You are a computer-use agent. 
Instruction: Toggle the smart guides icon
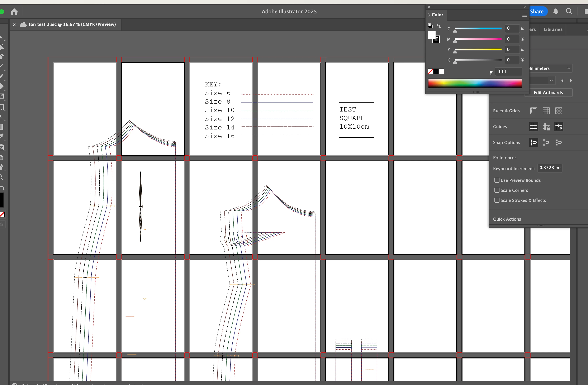(559, 127)
